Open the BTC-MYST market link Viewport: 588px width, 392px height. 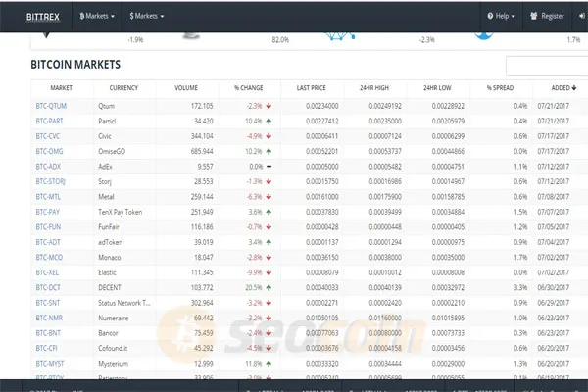tap(50, 364)
